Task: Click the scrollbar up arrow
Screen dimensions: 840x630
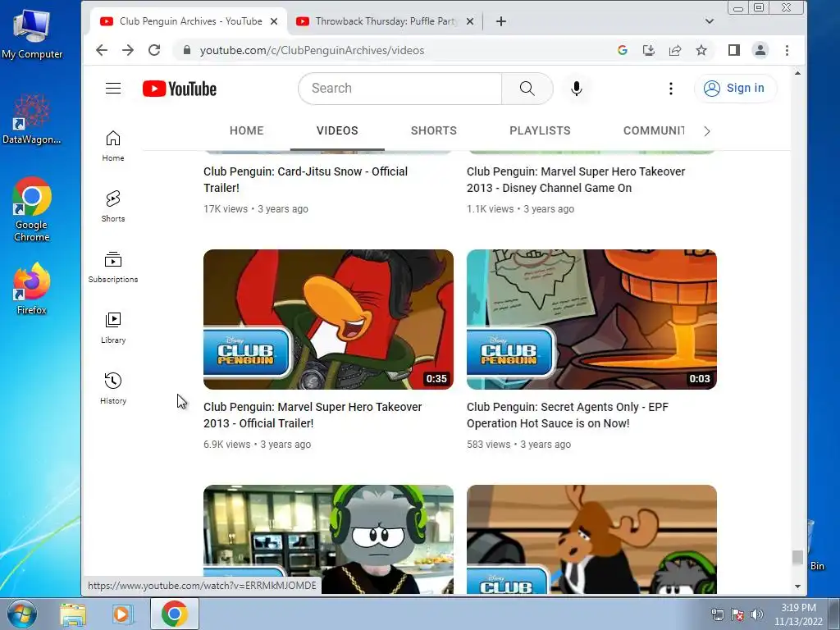Action: point(797,73)
